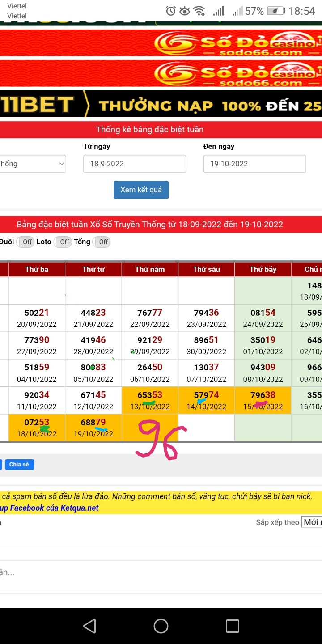Viewport: 322px width, 644px height.
Task: Select the Thứ năm column header
Action: click(150, 269)
